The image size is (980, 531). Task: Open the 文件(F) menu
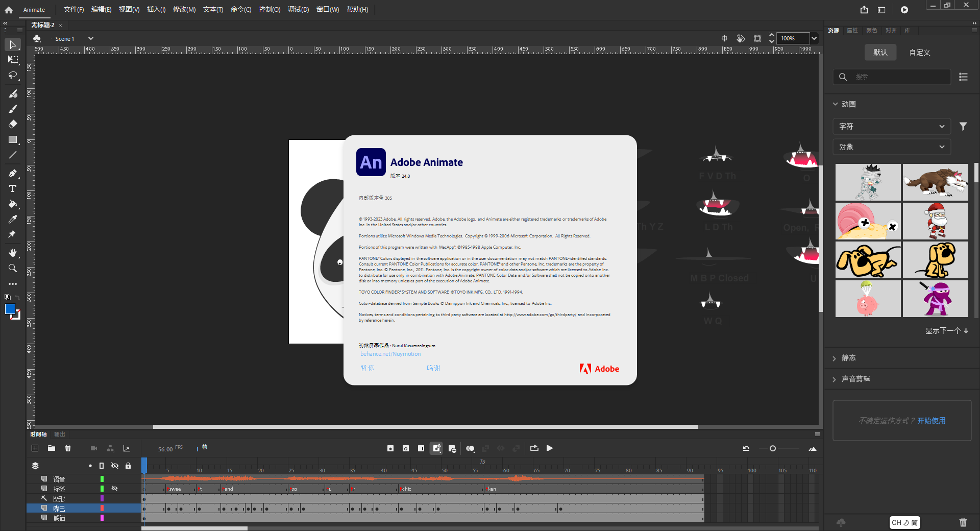tap(74, 10)
